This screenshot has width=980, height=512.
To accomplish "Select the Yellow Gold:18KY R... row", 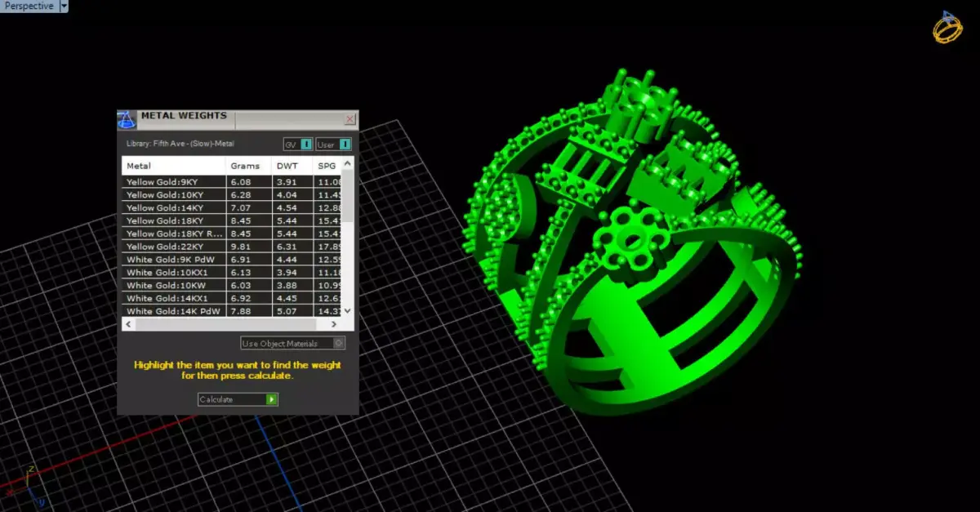I will click(231, 234).
